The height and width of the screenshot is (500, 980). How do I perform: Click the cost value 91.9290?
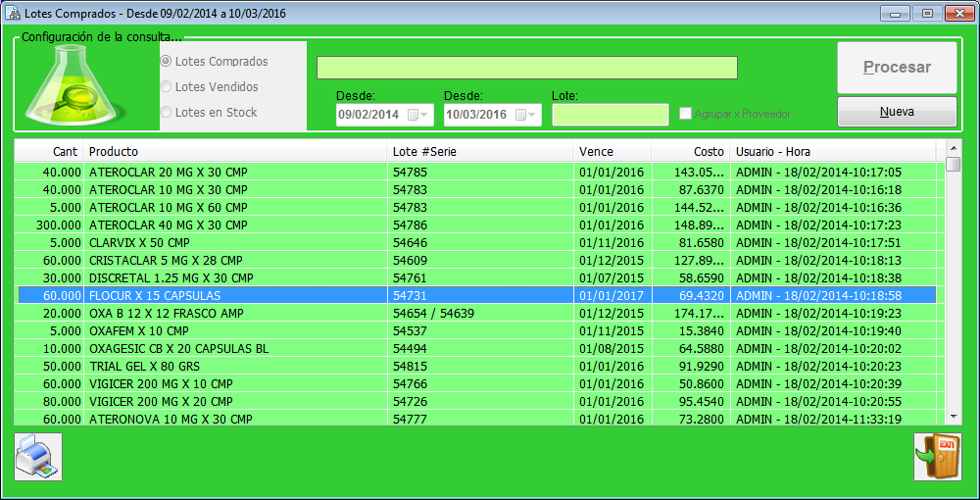(702, 366)
